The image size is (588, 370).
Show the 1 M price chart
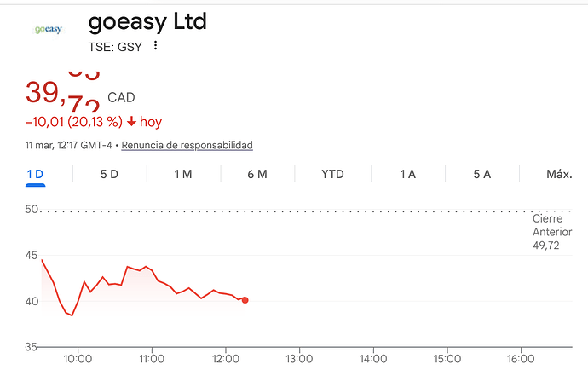[x=182, y=174]
